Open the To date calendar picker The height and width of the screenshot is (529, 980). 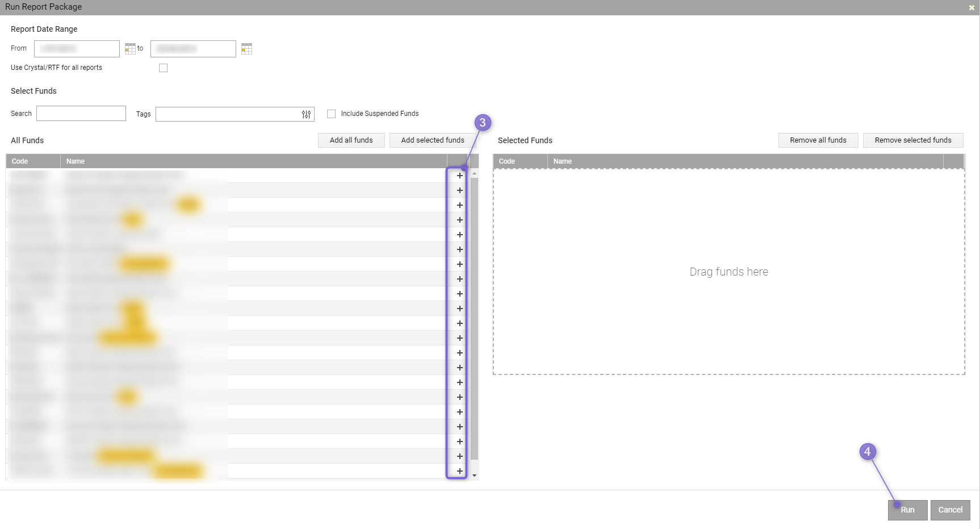pyautogui.click(x=246, y=49)
